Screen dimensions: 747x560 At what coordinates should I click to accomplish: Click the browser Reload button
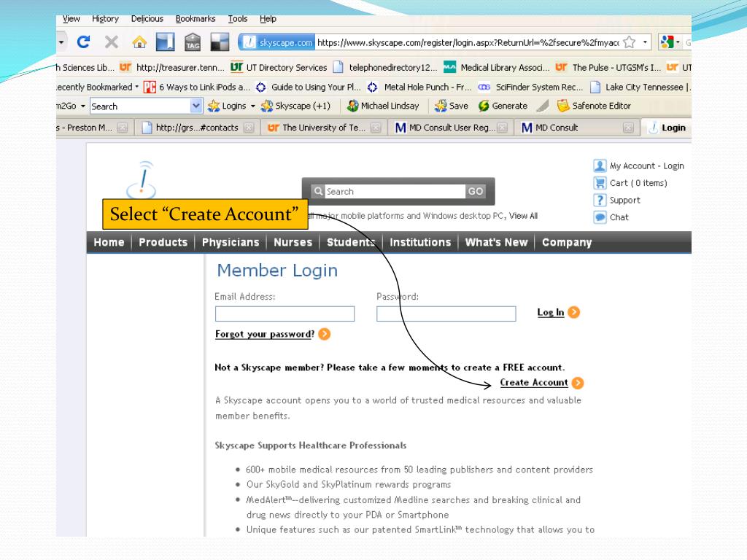pos(83,42)
